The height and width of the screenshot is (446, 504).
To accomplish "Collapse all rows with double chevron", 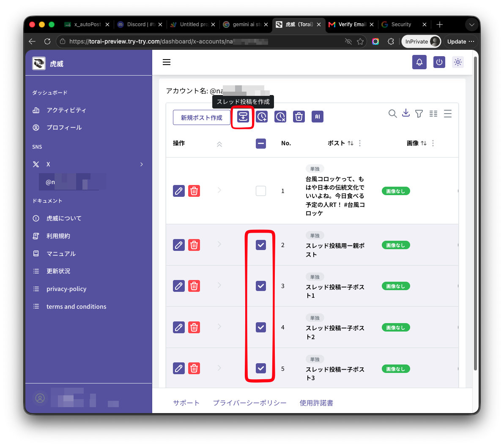I will click(219, 144).
